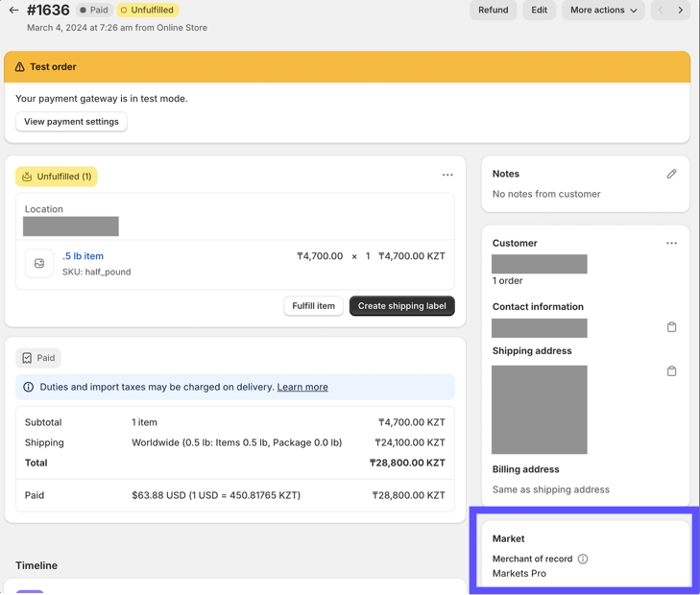This screenshot has height=595, width=700.
Task: Click the Paid status badge in header
Action: click(94, 10)
